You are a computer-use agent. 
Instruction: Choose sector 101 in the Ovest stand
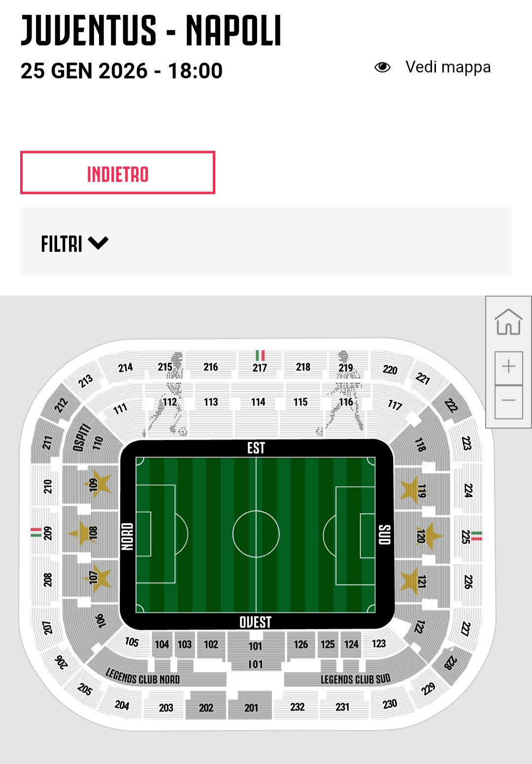pyautogui.click(x=255, y=646)
